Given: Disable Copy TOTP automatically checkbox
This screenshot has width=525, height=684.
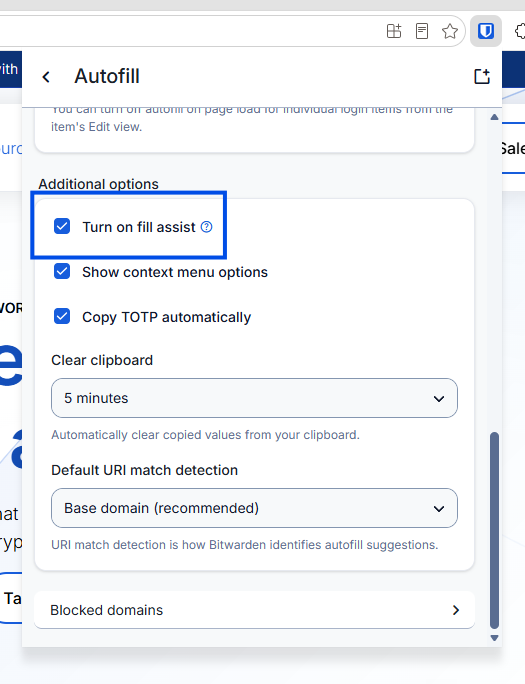Looking at the screenshot, I should (62, 316).
